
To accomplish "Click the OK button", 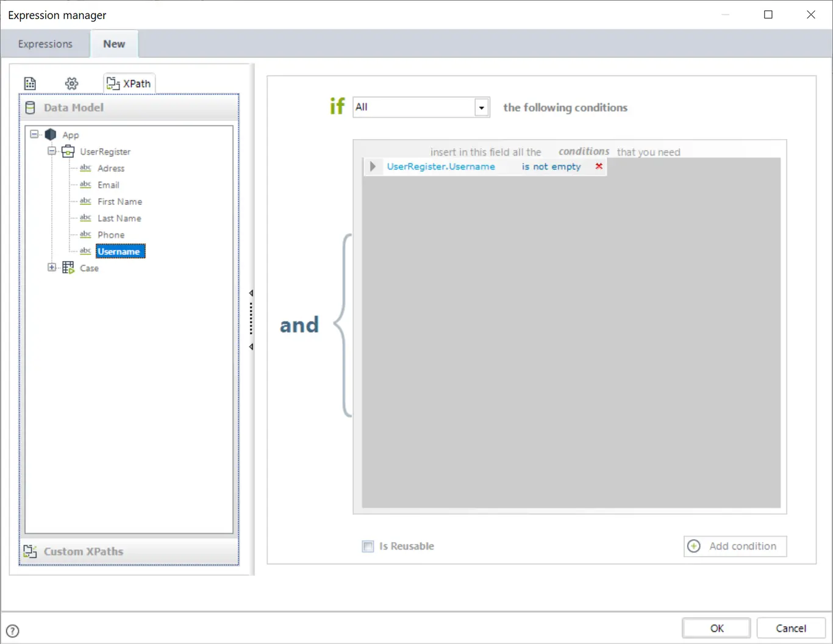I will coord(717,628).
